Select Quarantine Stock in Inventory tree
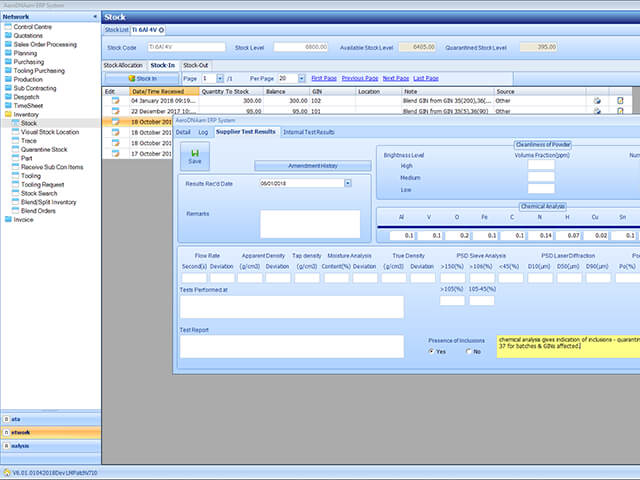 [x=44, y=149]
